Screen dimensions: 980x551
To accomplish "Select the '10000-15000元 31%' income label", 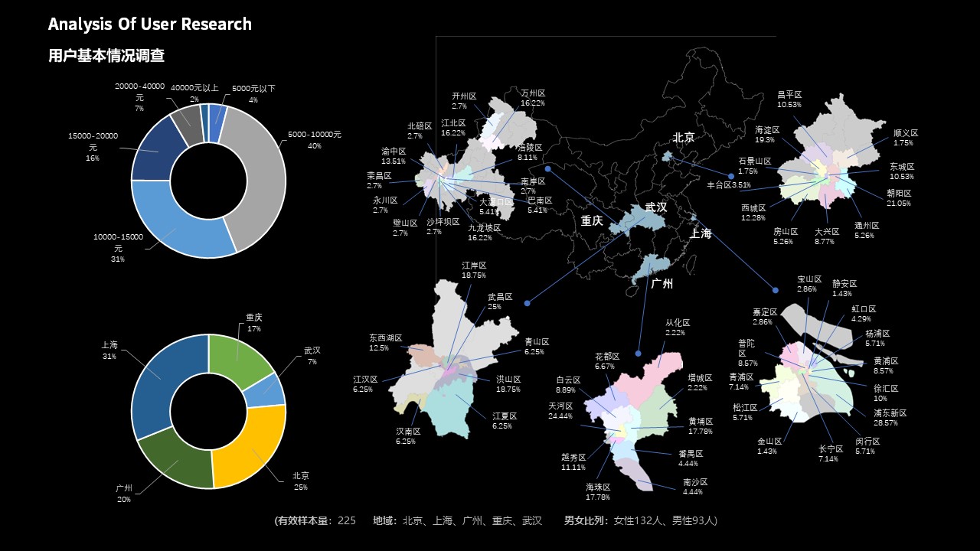I will [117, 248].
